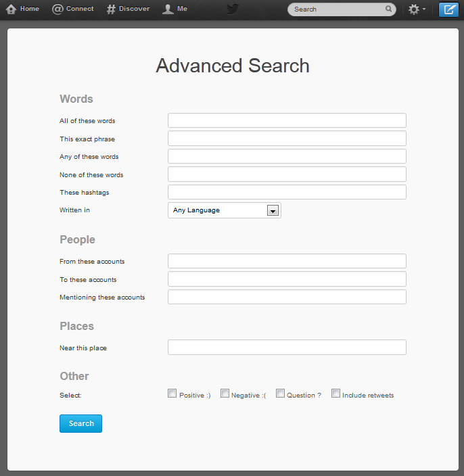Open the Home menu item

(22, 9)
